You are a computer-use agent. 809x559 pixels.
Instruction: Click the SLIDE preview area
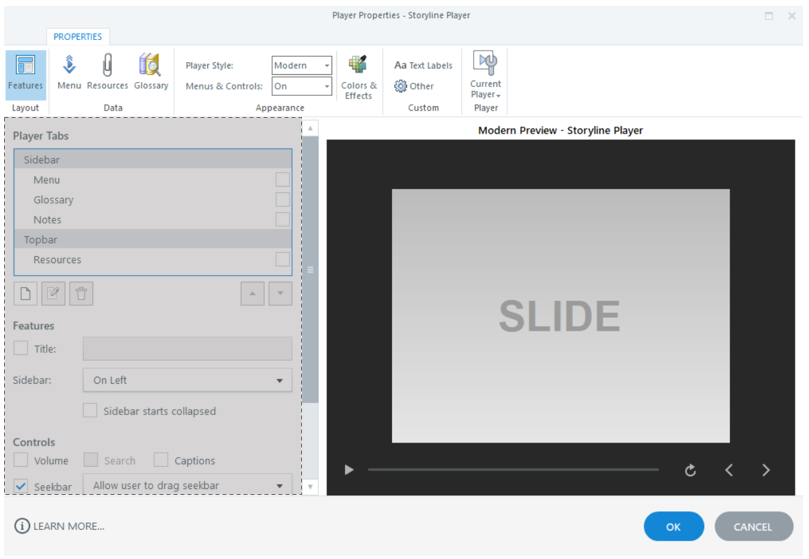pyautogui.click(x=560, y=315)
